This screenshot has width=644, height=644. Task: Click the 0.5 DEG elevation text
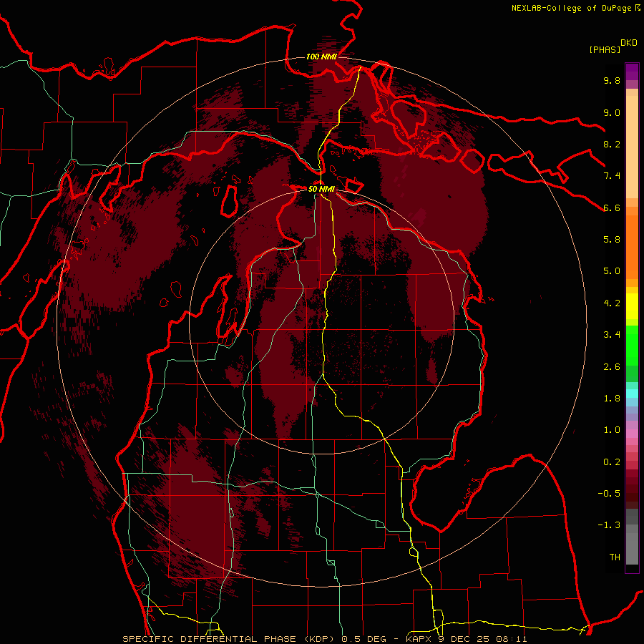click(x=364, y=639)
